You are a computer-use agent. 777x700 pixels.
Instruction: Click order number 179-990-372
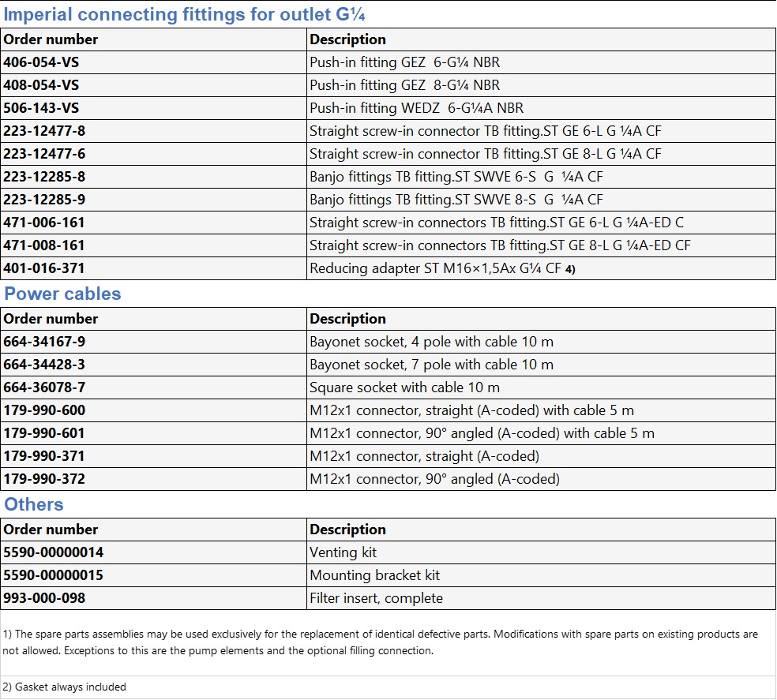(x=44, y=479)
